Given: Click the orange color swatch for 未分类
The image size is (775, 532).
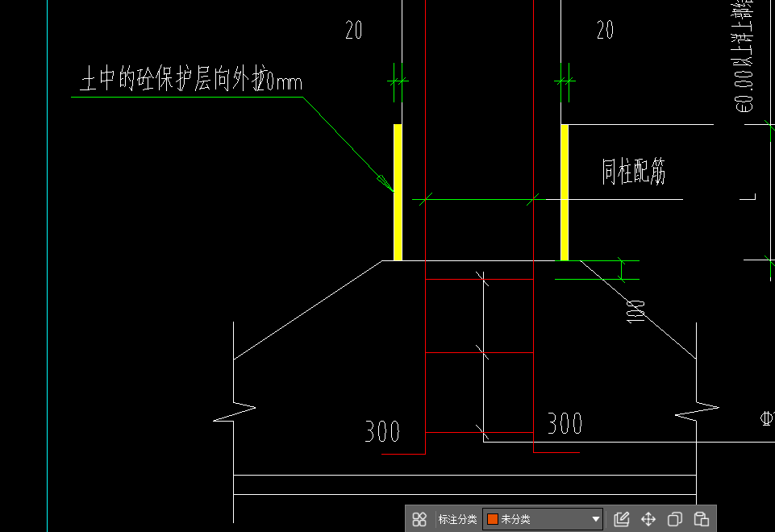Looking at the screenshot, I should [492, 519].
